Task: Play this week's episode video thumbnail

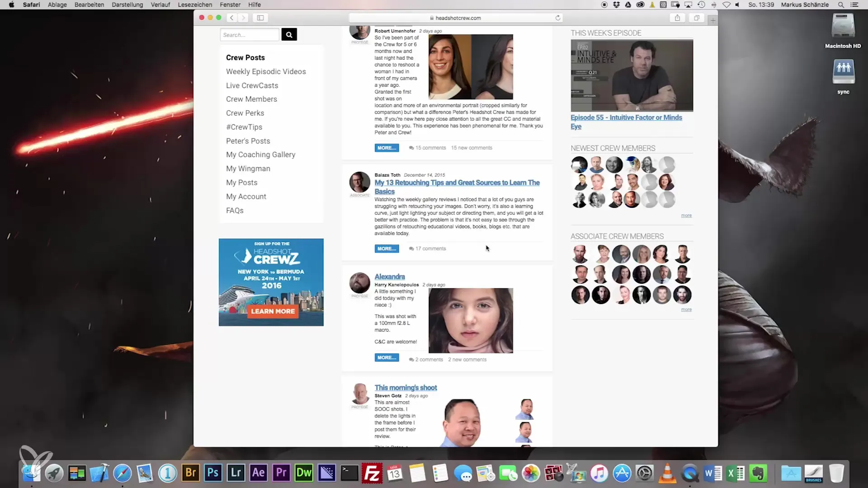Action: point(632,75)
